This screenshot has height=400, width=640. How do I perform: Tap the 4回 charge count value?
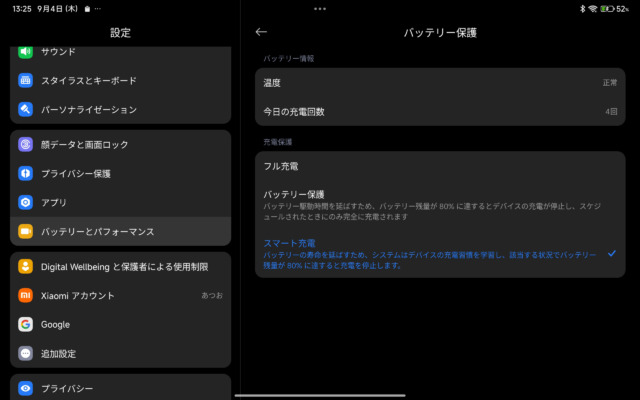coord(611,111)
